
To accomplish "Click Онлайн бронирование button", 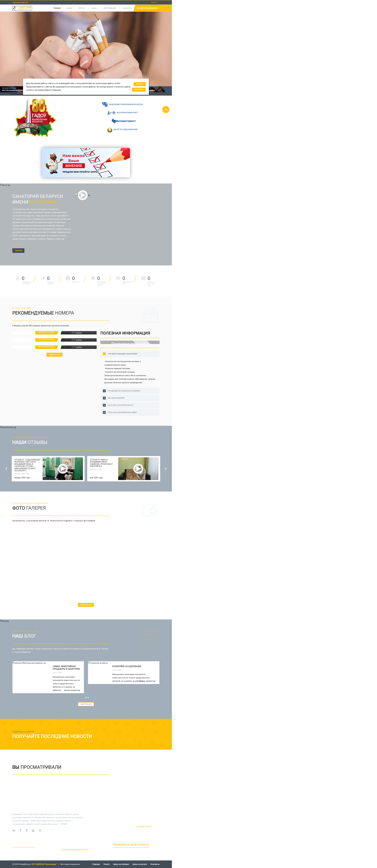I will (x=147, y=8).
